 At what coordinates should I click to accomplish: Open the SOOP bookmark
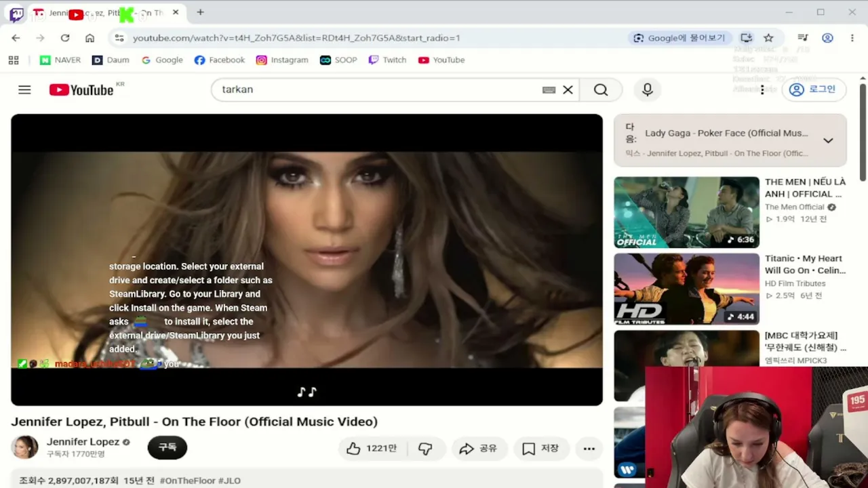tap(338, 60)
